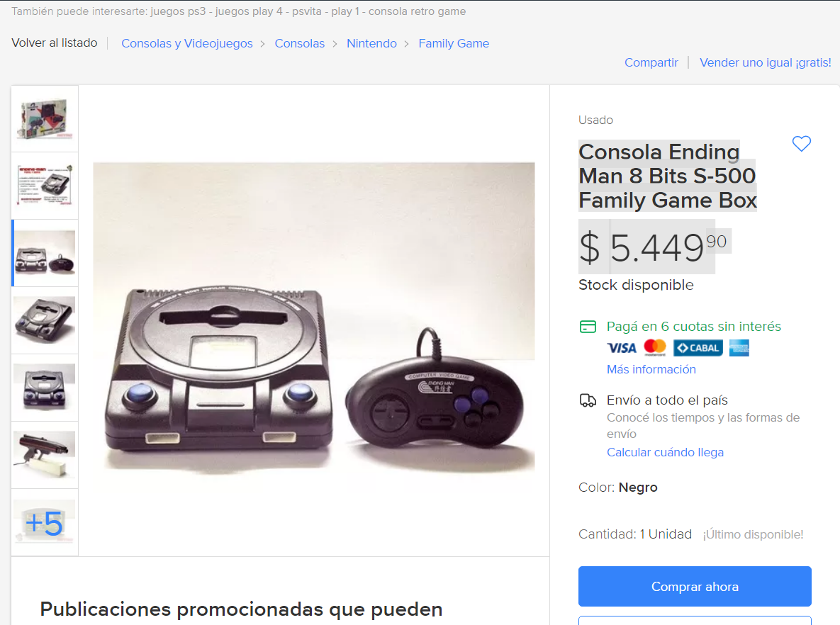
Task: Select the console instructions sheet thumbnail
Action: [x=45, y=186]
